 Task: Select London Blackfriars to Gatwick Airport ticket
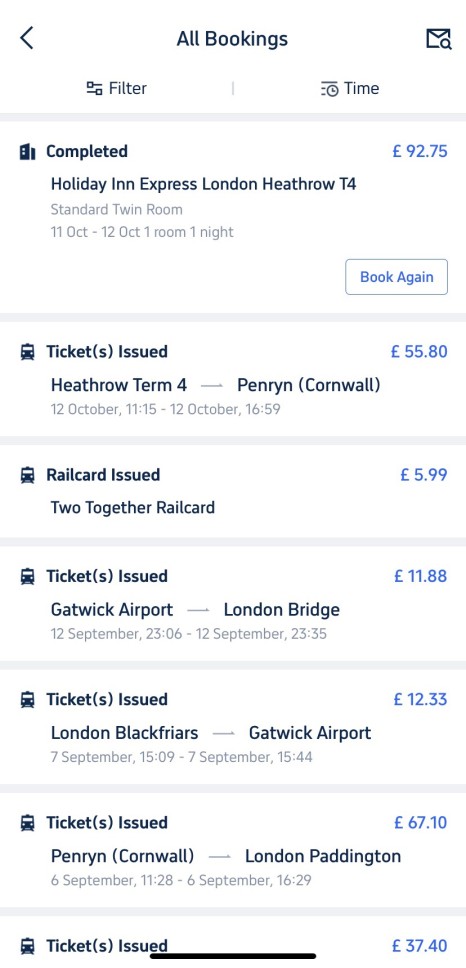pos(233,727)
